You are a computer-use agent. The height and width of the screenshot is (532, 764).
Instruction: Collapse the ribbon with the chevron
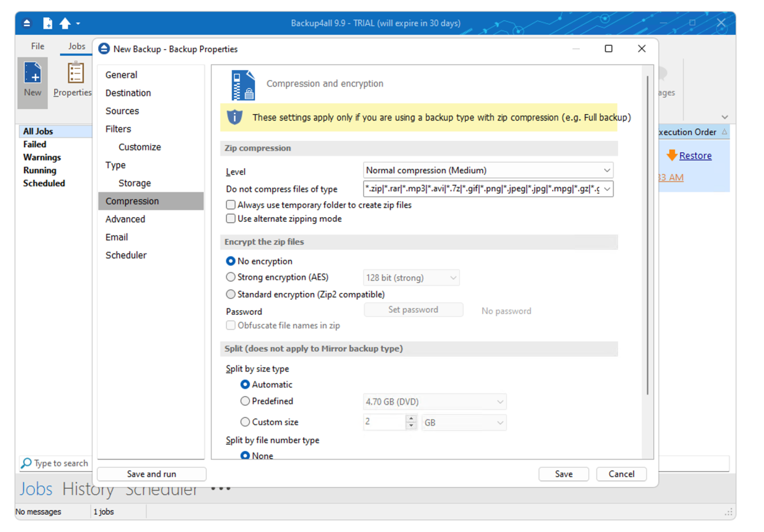(x=724, y=117)
